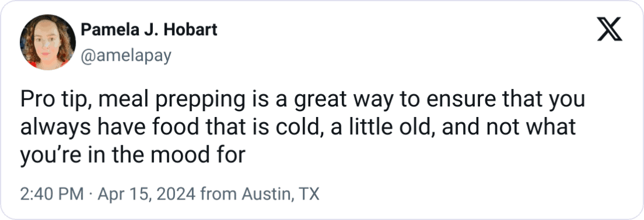Viewport: 644px width, 220px height.
Task: Click the Pamela J. Hobart display name
Action: [x=149, y=30]
